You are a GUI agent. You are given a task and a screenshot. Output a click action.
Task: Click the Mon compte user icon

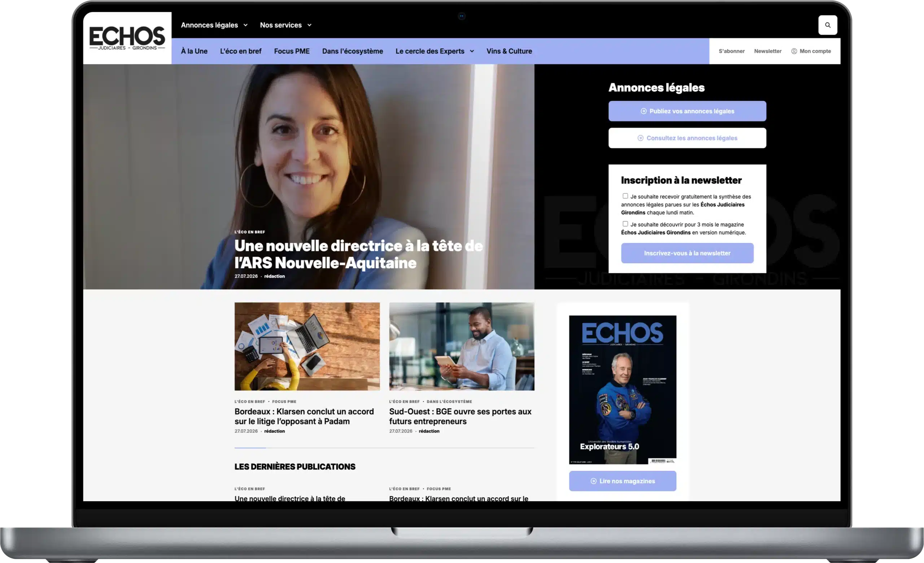[794, 51]
